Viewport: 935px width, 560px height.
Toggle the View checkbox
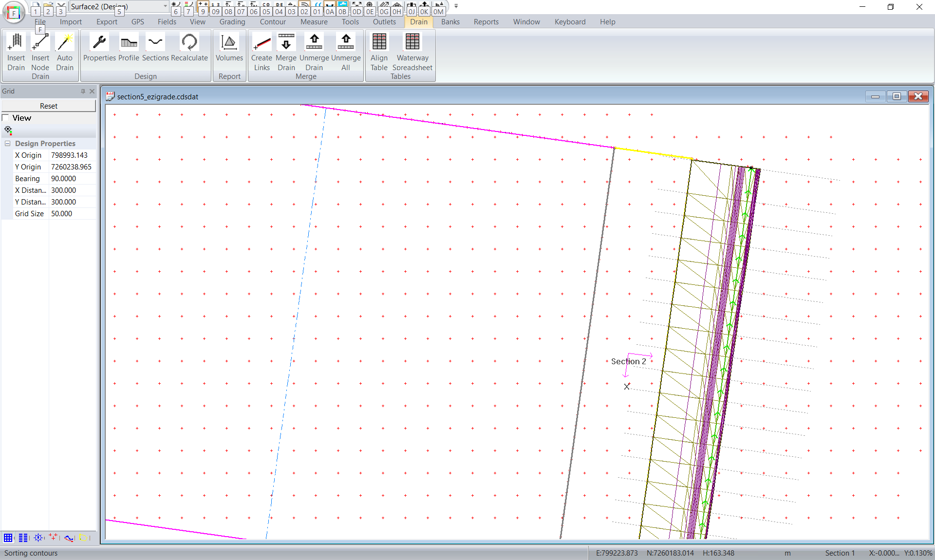(x=6, y=118)
